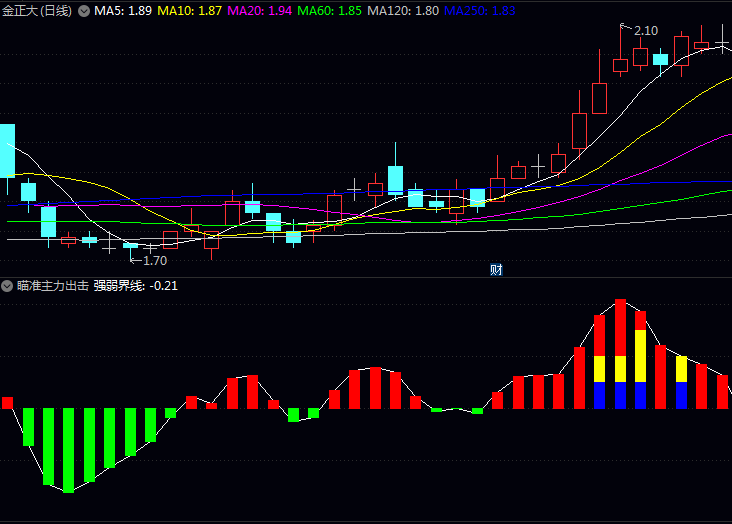This screenshot has width=732, height=524.
Task: Click the 1.70 low price marker
Action: tap(154, 261)
